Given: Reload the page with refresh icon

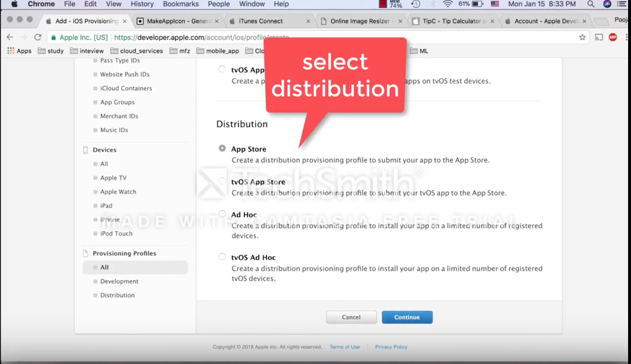Looking at the screenshot, I should click(38, 37).
